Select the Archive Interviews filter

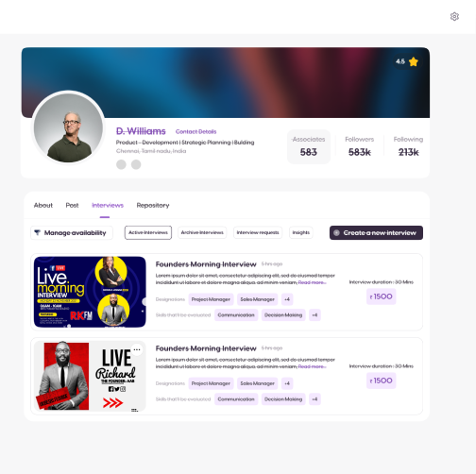(202, 232)
